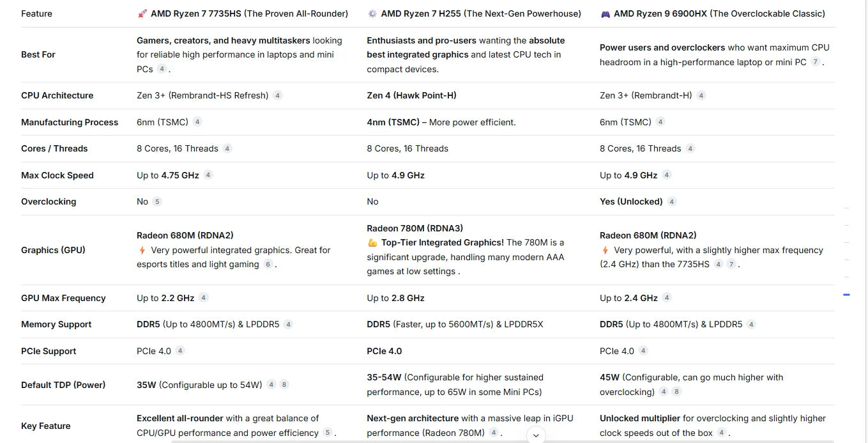Viewport: 868px width, 443px height.
Task: Open citation 4 in 6900HX Max Clock Speed cell
Action: click(667, 175)
